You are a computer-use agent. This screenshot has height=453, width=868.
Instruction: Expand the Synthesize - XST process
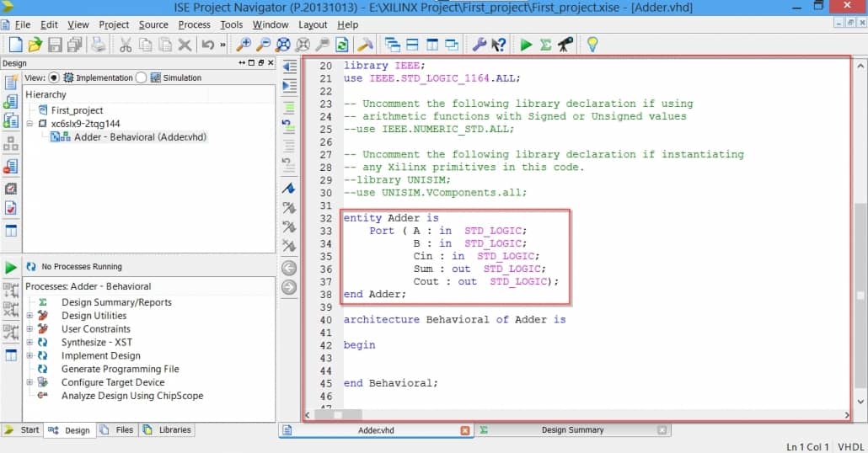coord(29,343)
